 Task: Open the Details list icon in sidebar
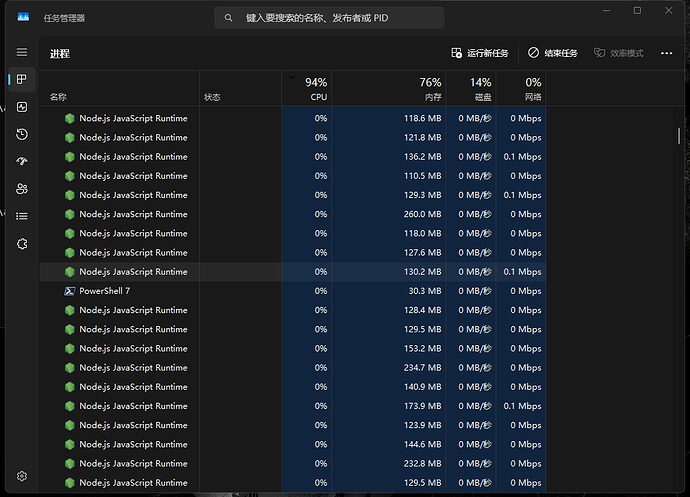click(x=22, y=216)
